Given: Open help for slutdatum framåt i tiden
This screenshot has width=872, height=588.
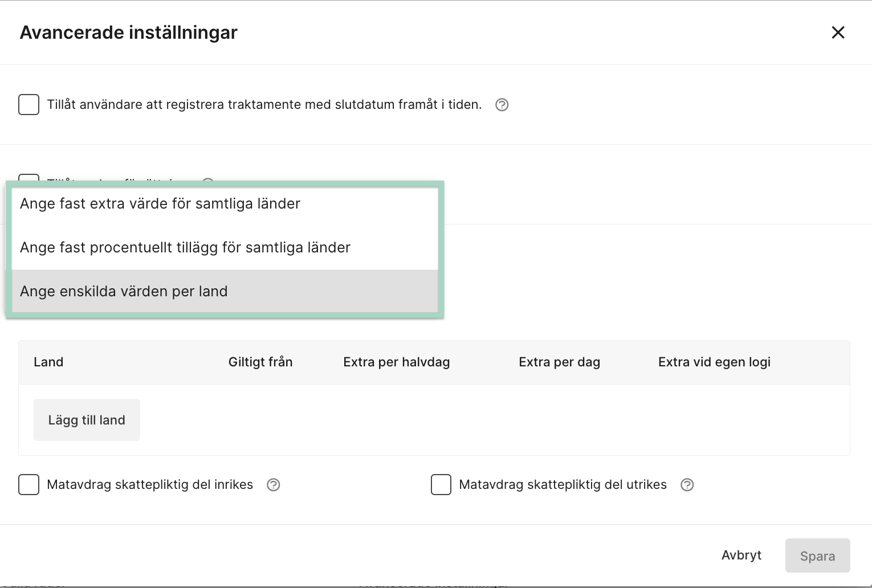Looking at the screenshot, I should click(x=502, y=105).
